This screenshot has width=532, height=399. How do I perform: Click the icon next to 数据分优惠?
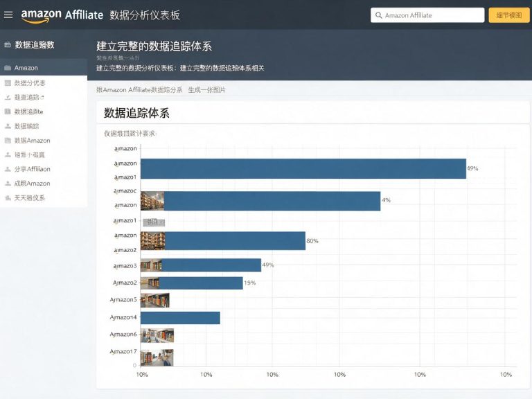(8, 83)
